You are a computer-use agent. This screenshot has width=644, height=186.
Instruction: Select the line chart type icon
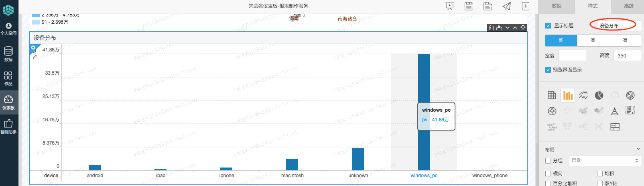[x=583, y=95]
